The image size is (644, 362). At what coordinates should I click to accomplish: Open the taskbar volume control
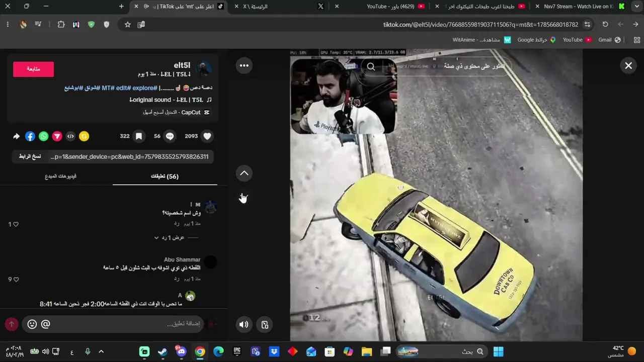pos(45,351)
